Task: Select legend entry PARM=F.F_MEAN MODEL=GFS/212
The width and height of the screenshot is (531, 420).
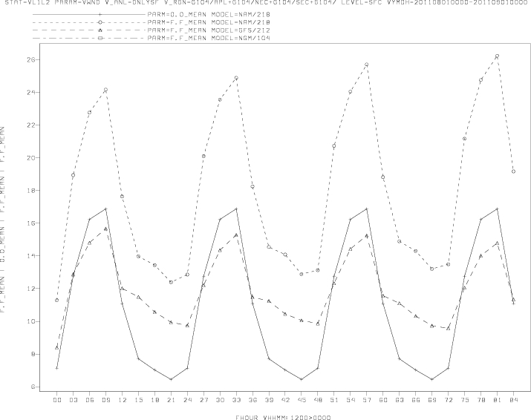Action: click(x=209, y=30)
